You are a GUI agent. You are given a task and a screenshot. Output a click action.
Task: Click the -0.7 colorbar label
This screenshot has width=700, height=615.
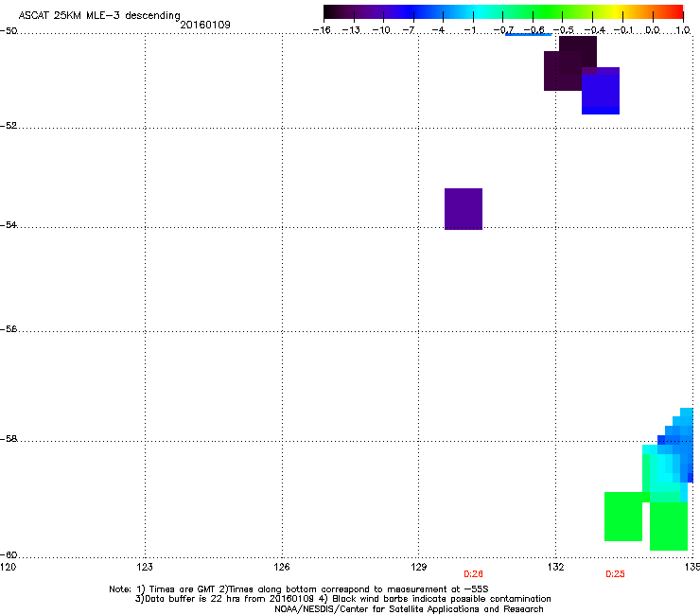(503, 30)
